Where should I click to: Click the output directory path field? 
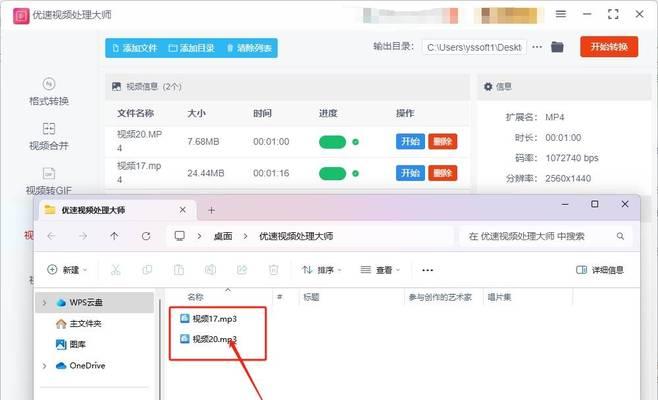474,47
